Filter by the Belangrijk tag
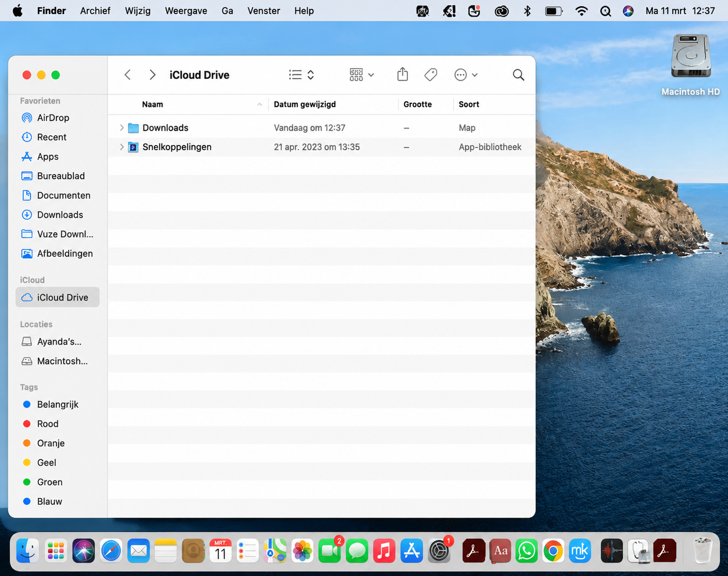The width and height of the screenshot is (728, 576). coord(57,405)
